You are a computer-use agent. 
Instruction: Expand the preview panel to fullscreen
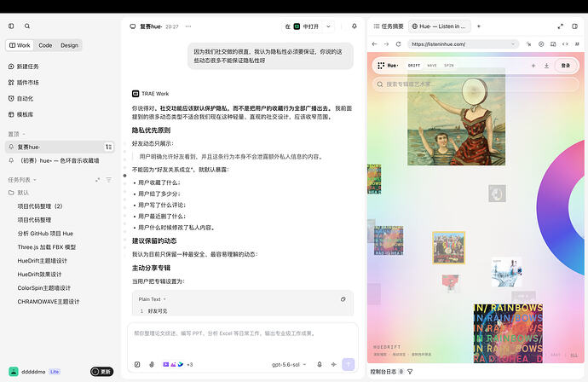[560, 26]
